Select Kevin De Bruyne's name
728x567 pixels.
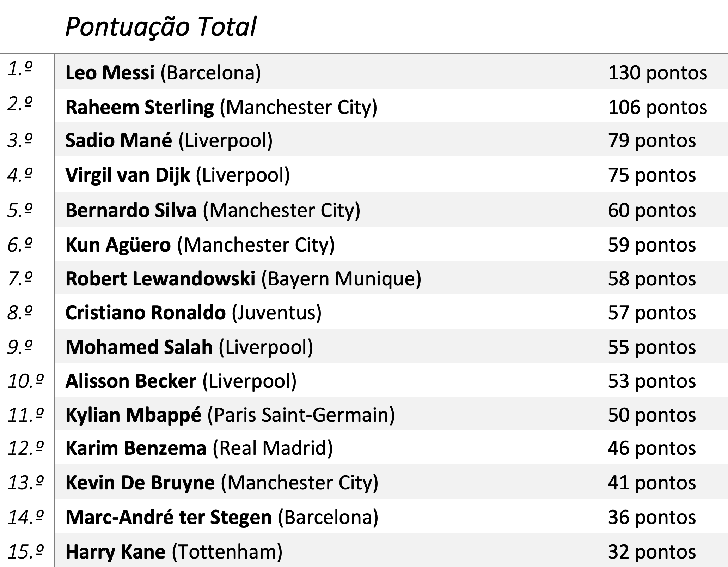coord(140,483)
